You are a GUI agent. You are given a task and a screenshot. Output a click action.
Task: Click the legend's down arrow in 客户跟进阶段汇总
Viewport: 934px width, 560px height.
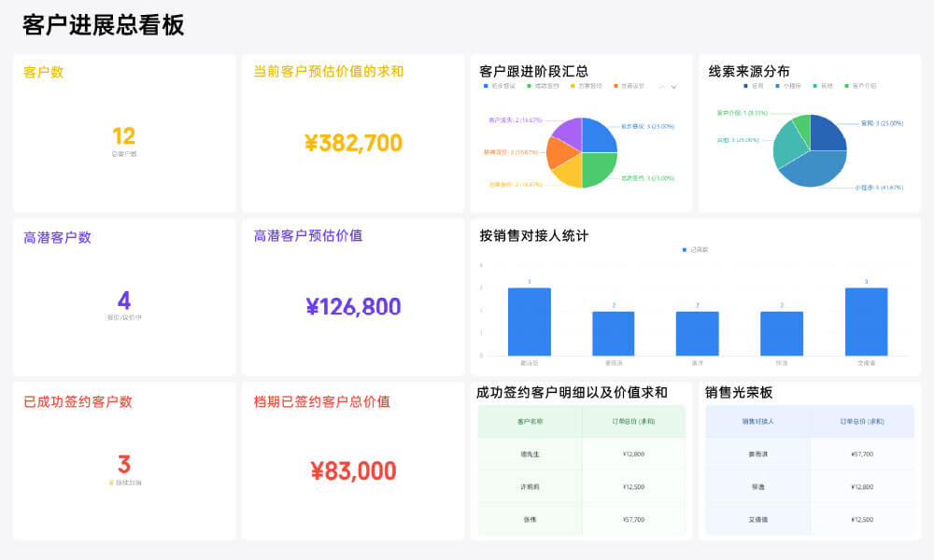coord(673,87)
